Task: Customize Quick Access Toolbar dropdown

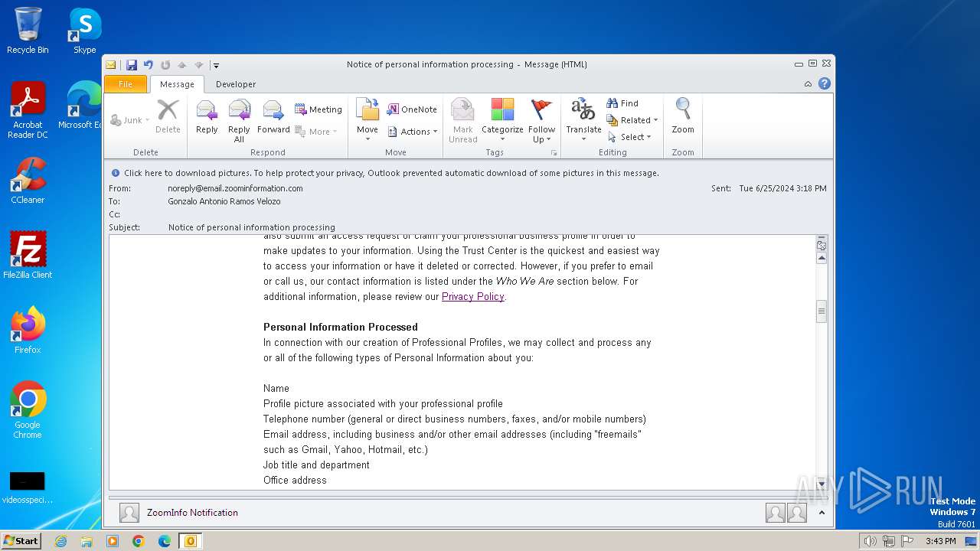Action: pyautogui.click(x=217, y=65)
